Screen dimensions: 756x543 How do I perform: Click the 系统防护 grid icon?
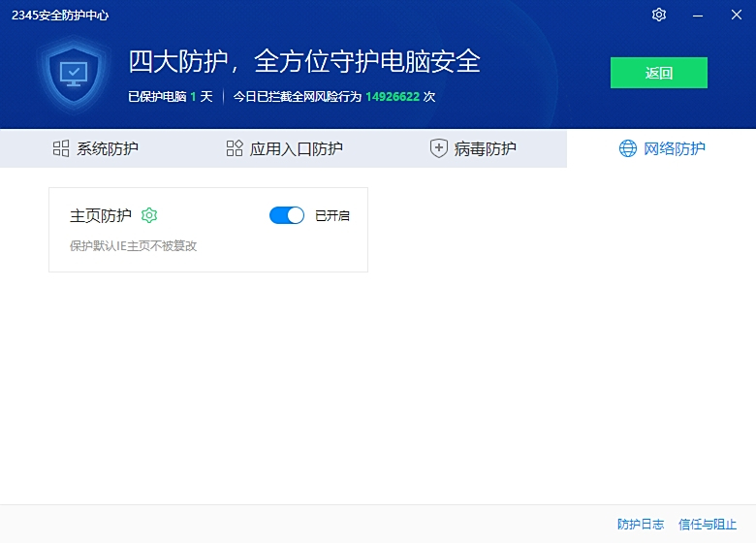pyautogui.click(x=61, y=148)
